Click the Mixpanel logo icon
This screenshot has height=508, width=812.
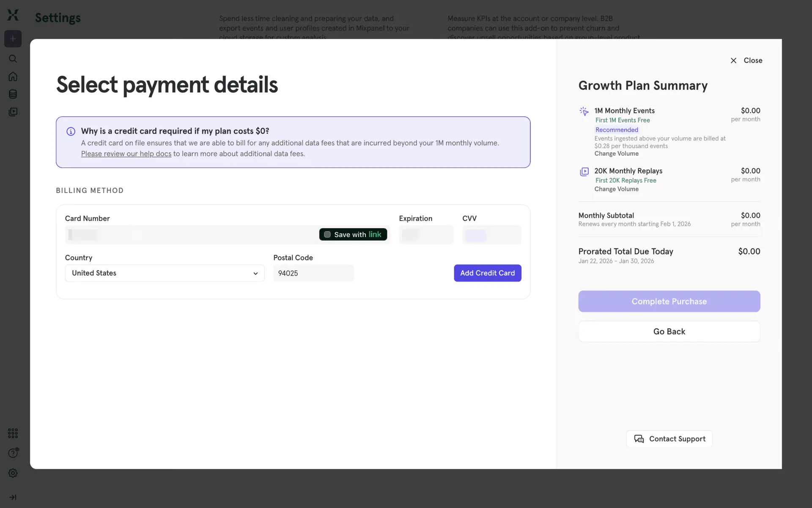pos(13,15)
